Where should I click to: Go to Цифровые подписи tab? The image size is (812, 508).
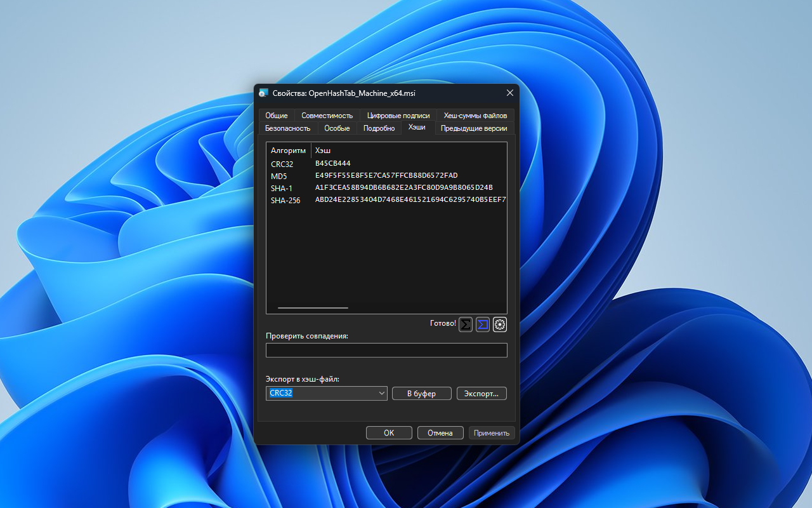point(398,116)
